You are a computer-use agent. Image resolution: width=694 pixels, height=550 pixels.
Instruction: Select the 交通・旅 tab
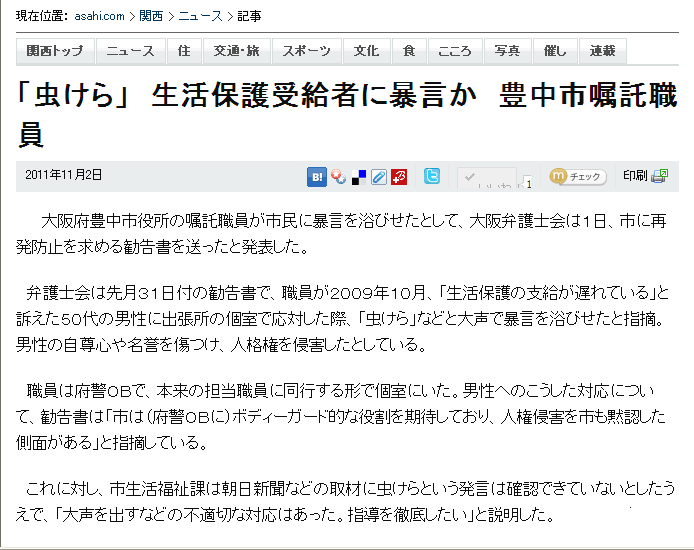[237, 51]
